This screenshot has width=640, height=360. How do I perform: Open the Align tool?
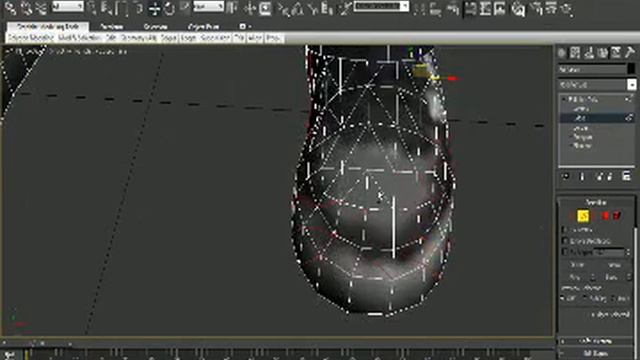(435, 9)
